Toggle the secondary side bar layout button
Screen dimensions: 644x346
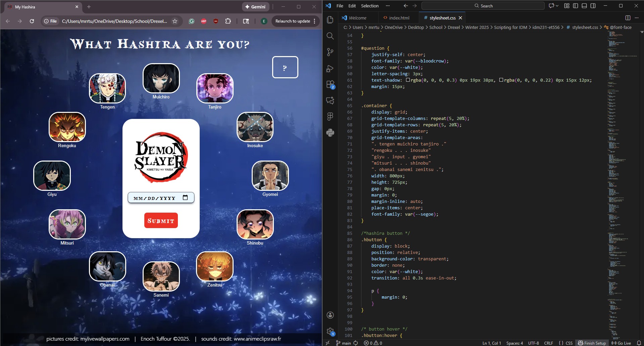click(593, 6)
